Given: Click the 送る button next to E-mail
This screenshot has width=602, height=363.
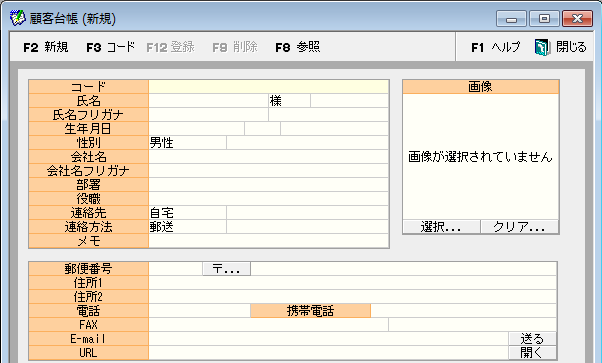Looking at the screenshot, I should [532, 338].
